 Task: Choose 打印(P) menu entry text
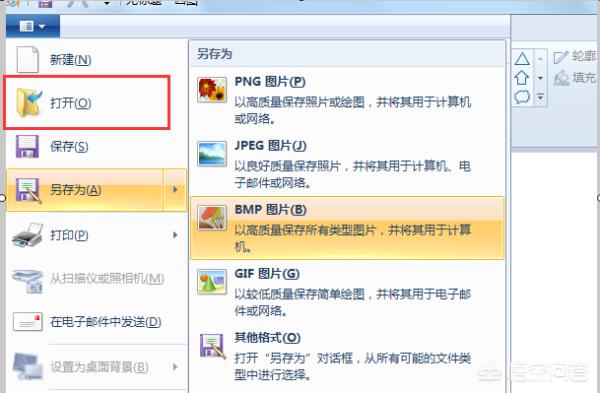click(x=69, y=235)
